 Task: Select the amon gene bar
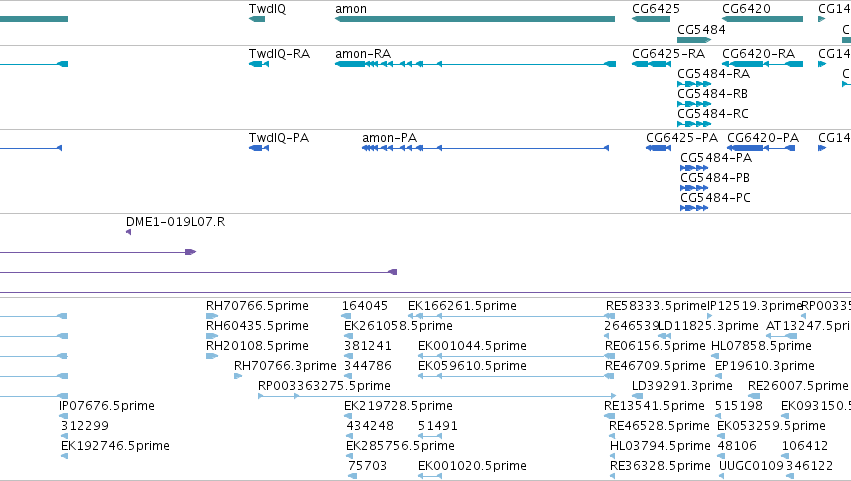tap(475, 19)
